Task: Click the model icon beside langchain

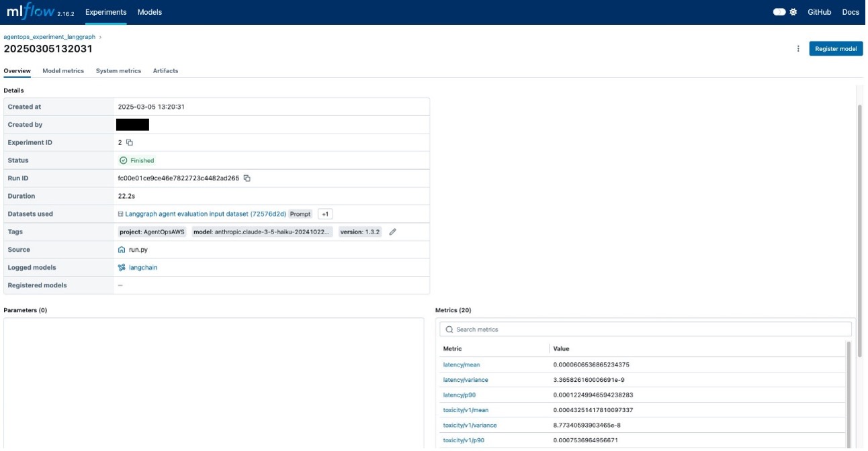Action: click(122, 267)
